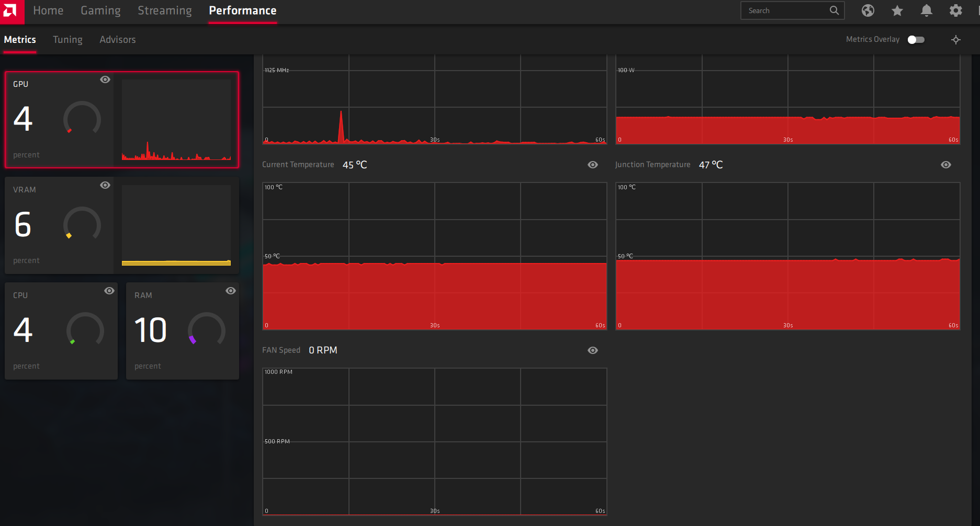Toggle RAM card eye visibility
This screenshot has height=526, width=980.
(231, 291)
